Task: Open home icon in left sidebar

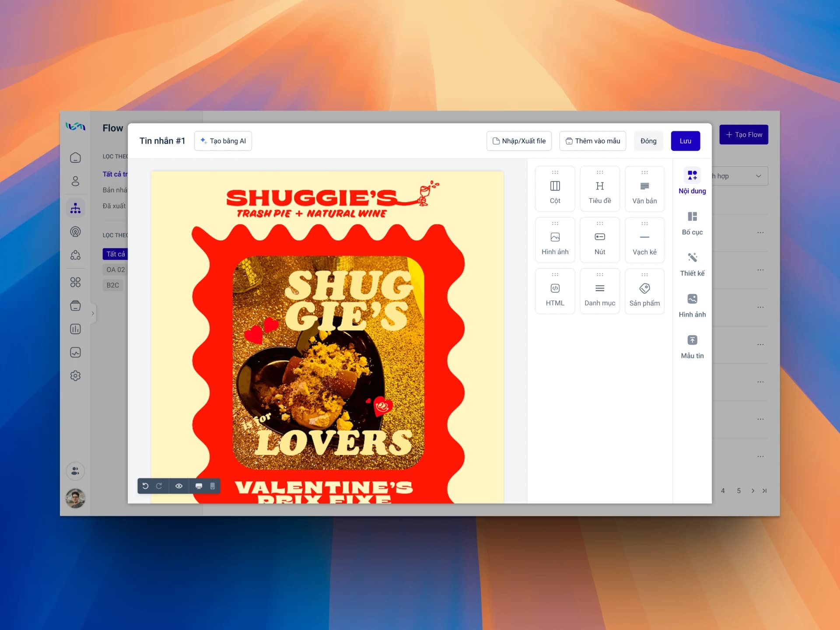Action: click(x=75, y=157)
